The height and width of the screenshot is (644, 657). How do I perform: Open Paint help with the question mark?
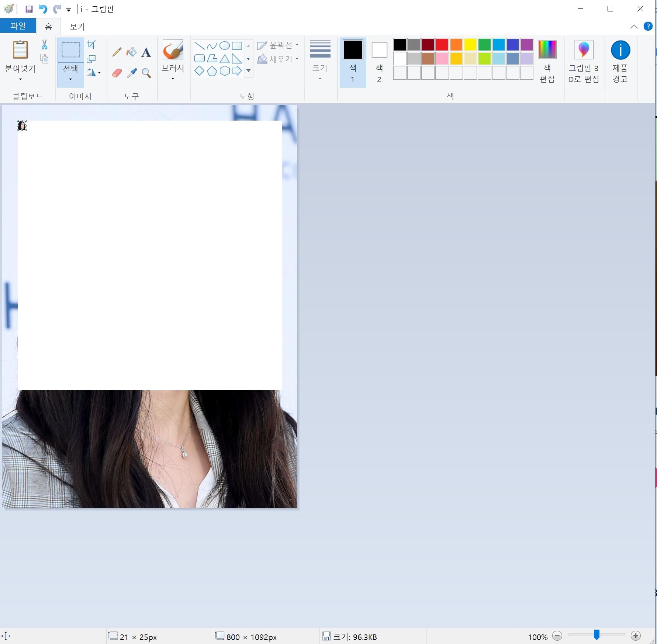[648, 27]
